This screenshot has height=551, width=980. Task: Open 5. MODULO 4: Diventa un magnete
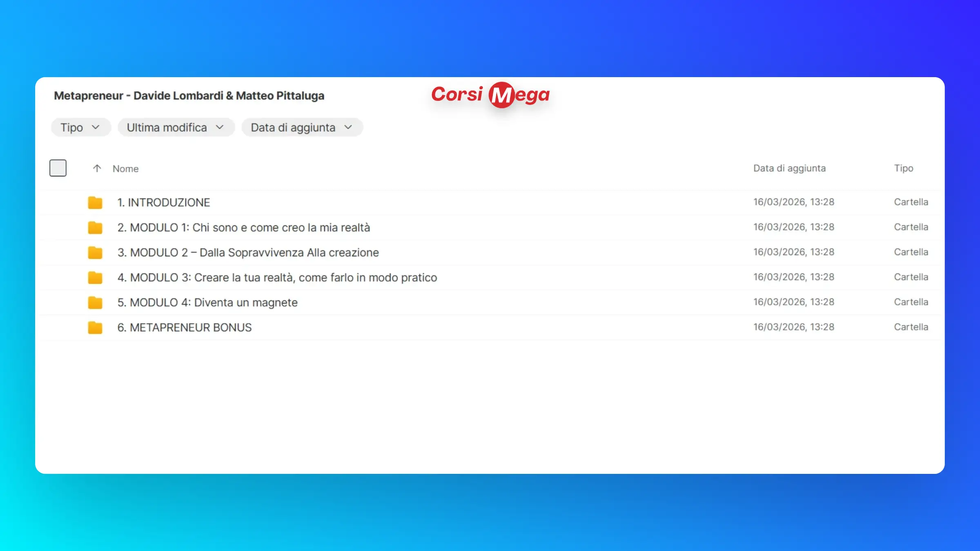click(207, 302)
